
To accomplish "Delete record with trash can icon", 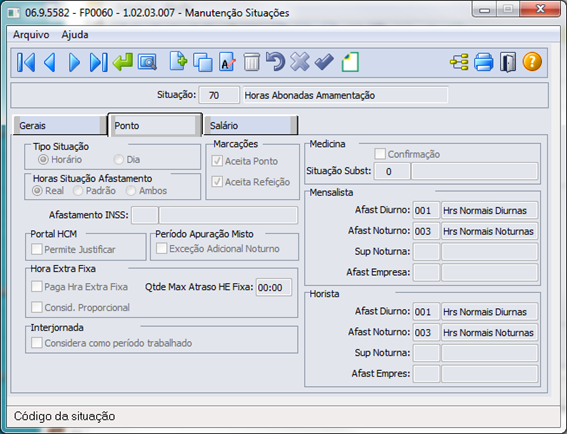I will point(251,62).
